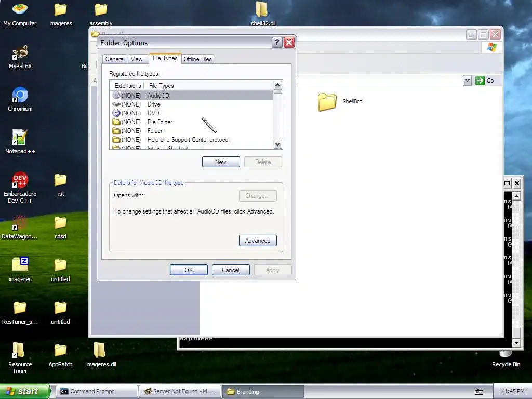Switch to Command Prompt taskbar button
This screenshot has width=532, height=399.
[x=97, y=391]
